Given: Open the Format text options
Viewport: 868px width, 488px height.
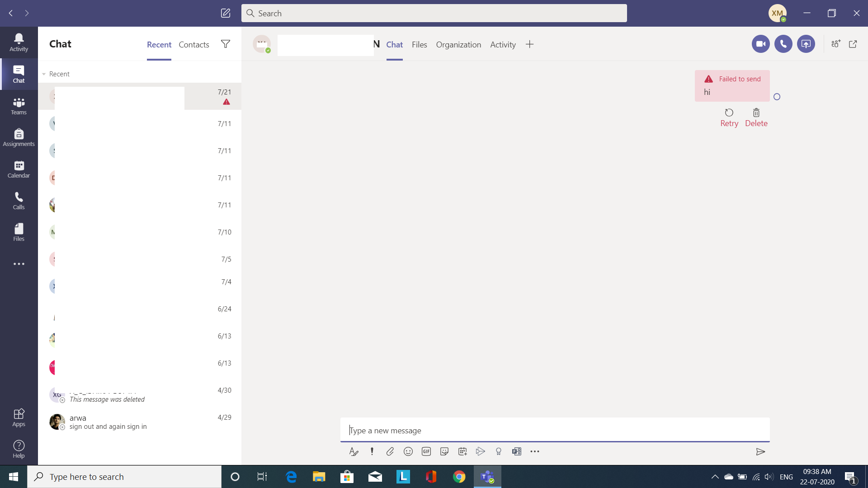Looking at the screenshot, I should tap(354, 451).
